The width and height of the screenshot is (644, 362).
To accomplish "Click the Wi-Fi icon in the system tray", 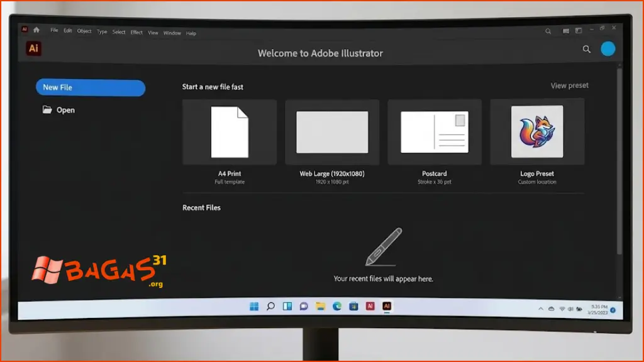I will tap(562, 309).
